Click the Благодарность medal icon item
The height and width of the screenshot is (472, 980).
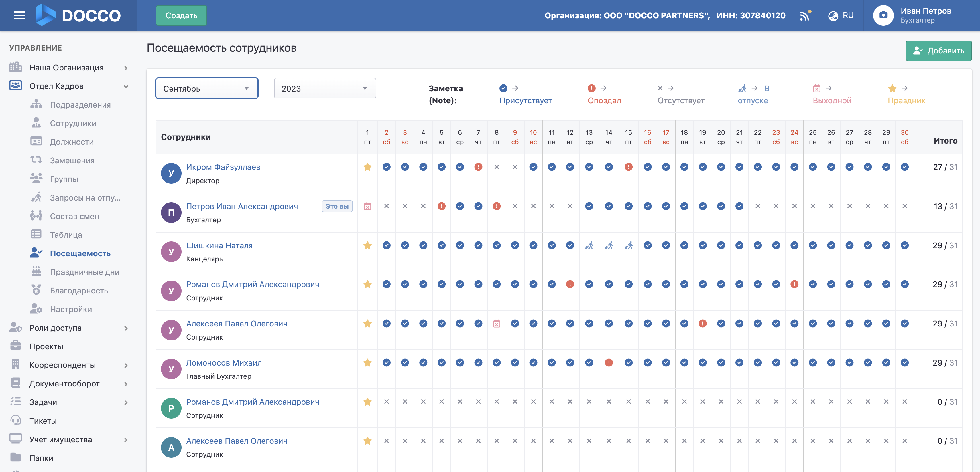pos(79,291)
